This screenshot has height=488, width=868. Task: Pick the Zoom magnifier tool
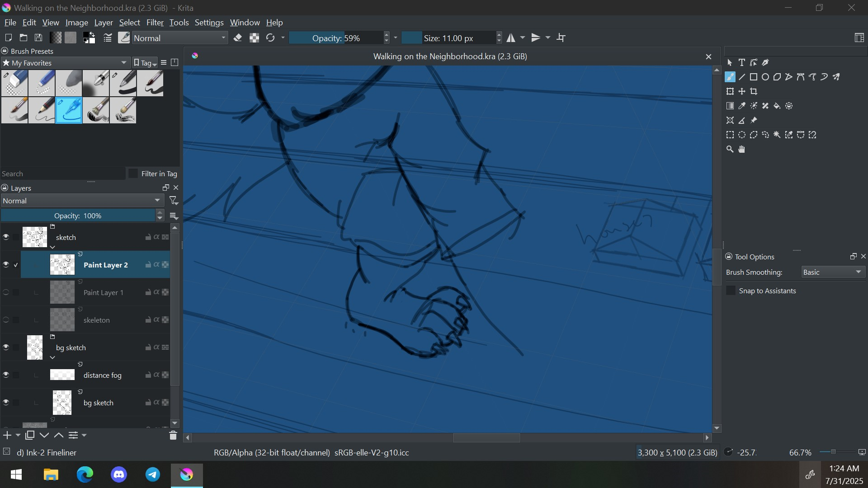pyautogui.click(x=730, y=150)
